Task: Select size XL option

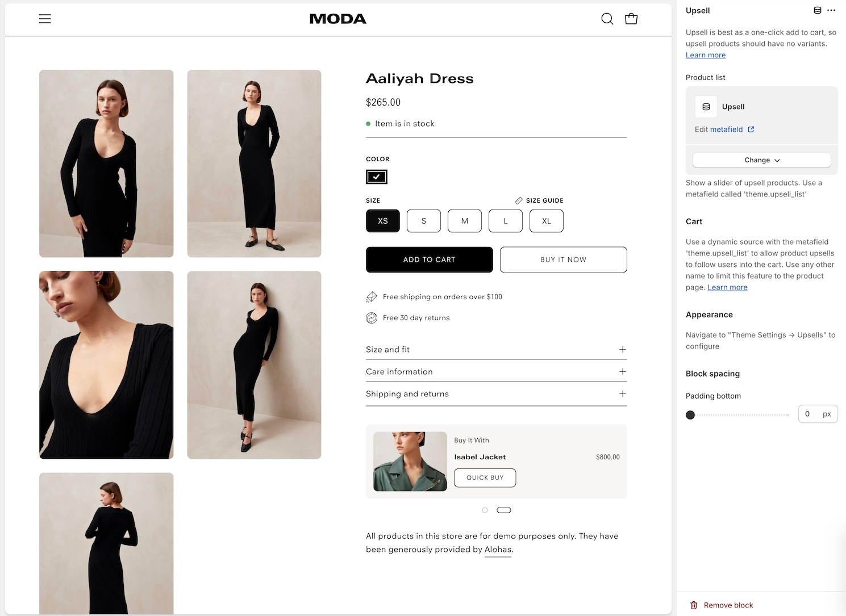Action: [x=546, y=221]
